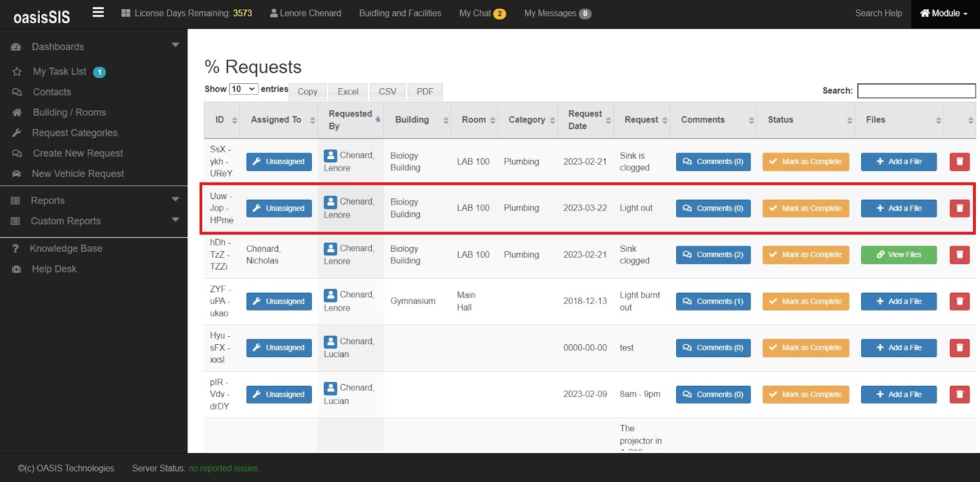Click the star icon next to My Task List
The width and height of the screenshot is (980, 482).
pos(17,72)
